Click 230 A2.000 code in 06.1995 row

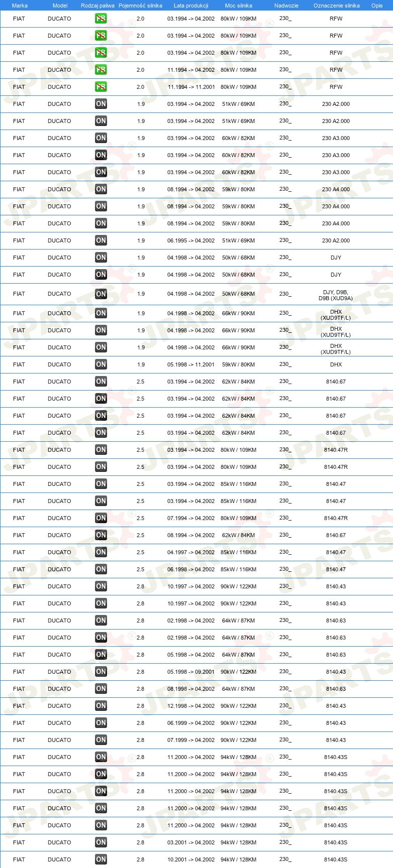(x=336, y=240)
